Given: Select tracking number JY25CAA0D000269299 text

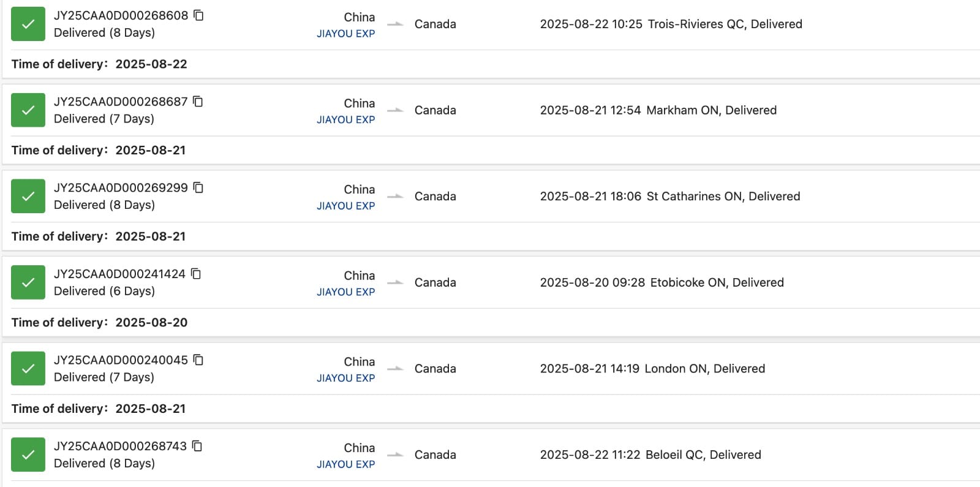Looking at the screenshot, I should 121,188.
